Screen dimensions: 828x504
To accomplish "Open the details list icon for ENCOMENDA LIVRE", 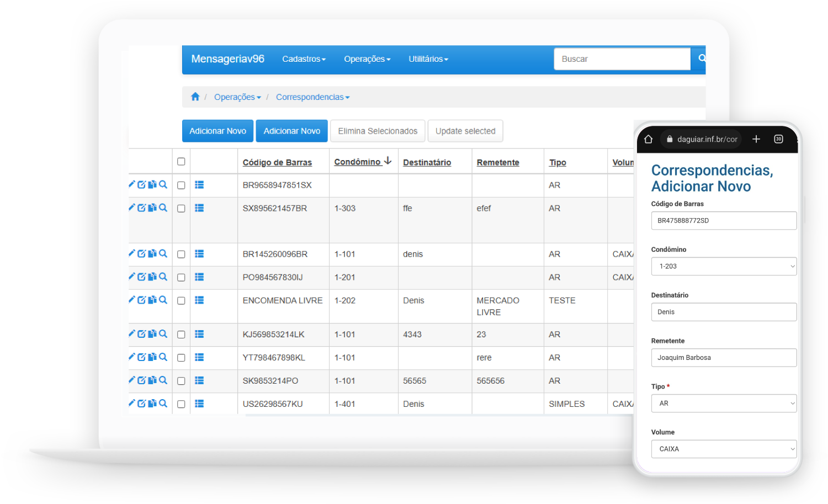I will [x=199, y=300].
